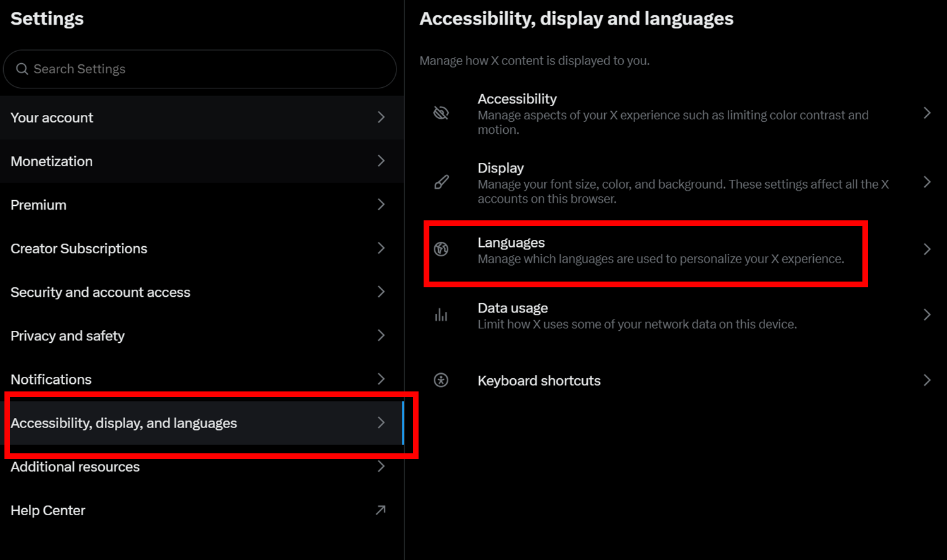Image resolution: width=947 pixels, height=560 pixels.
Task: Click 'Manage your font size, color' description
Action: [x=683, y=191]
